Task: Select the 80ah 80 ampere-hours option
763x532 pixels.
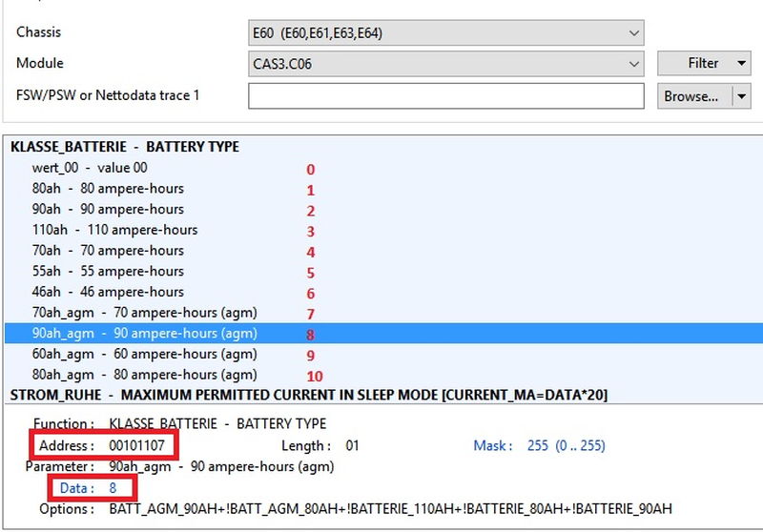Action: 108,189
